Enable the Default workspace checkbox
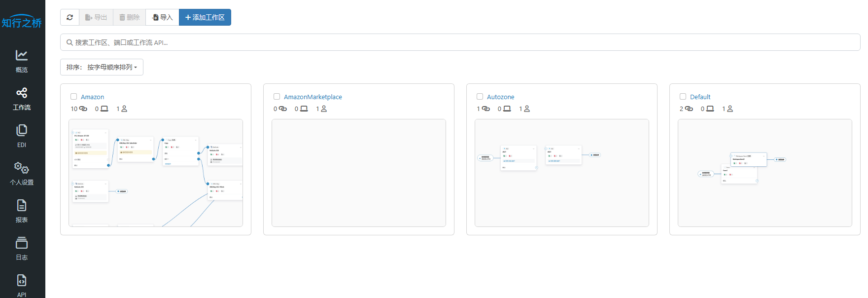The height and width of the screenshot is (298, 868). coord(683,97)
